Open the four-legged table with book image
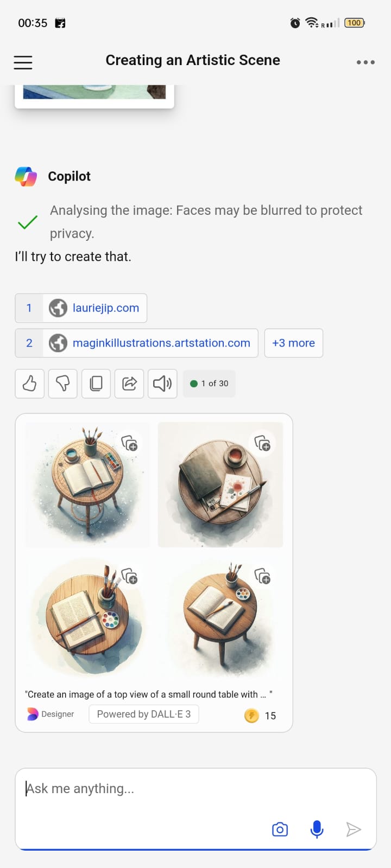 point(220,617)
